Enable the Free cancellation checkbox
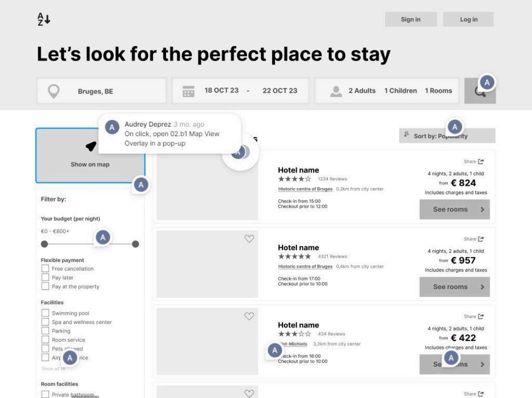532x398 pixels. [x=45, y=269]
